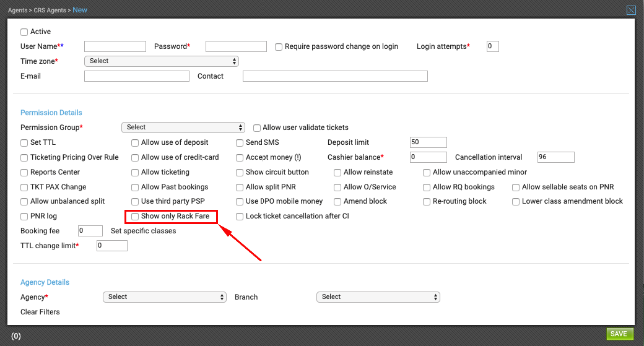The width and height of the screenshot is (644, 346).
Task: Click the Deposit limit field
Action: [x=429, y=142]
